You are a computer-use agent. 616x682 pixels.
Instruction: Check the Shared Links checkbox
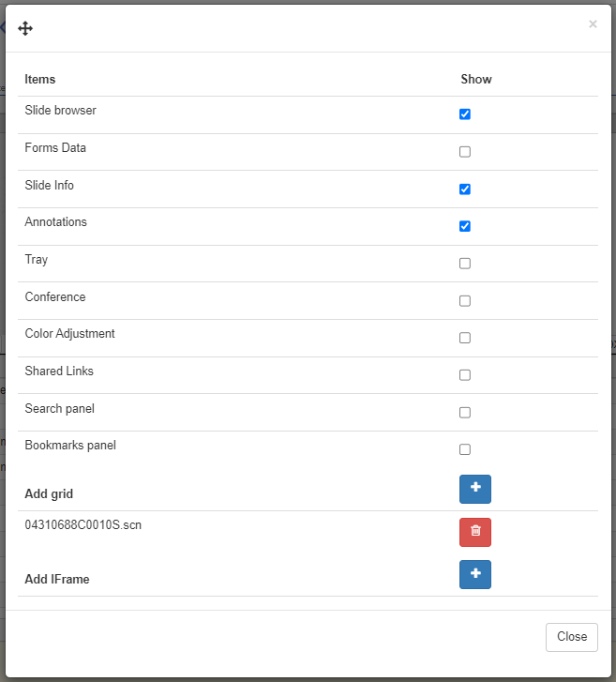[x=465, y=375]
